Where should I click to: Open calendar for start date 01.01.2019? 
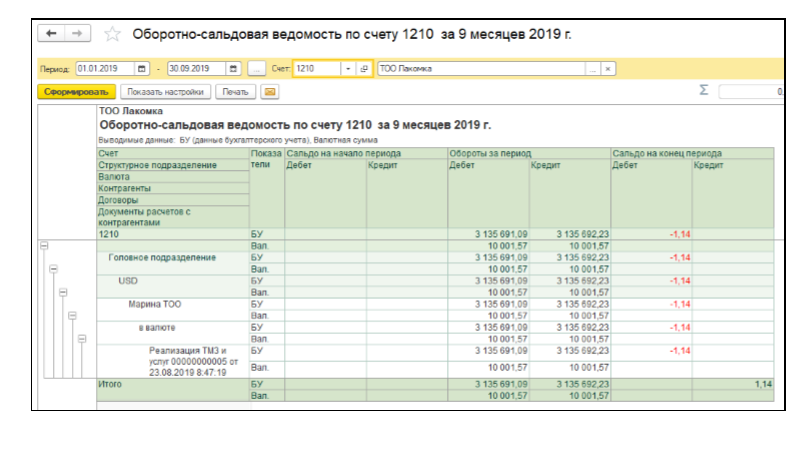(142, 69)
